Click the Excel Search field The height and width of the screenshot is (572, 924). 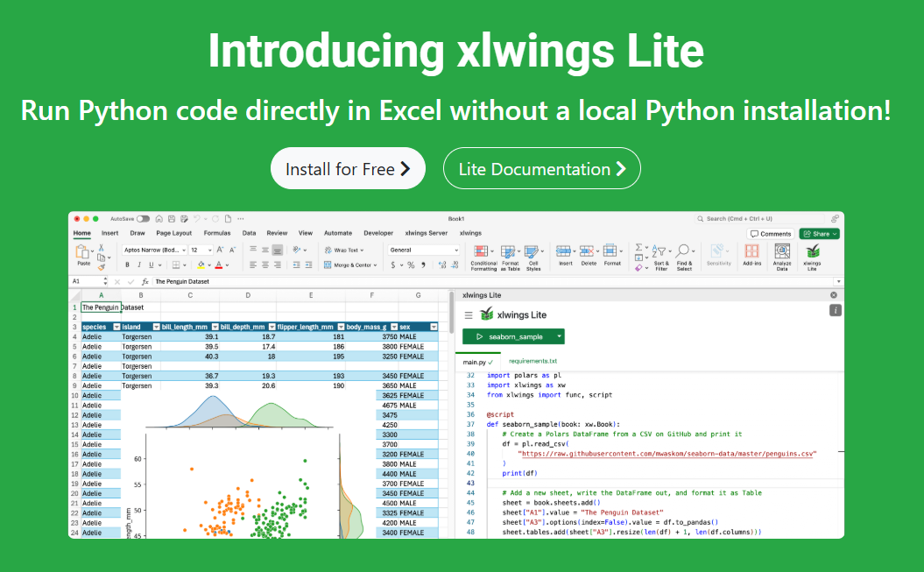[761, 218]
